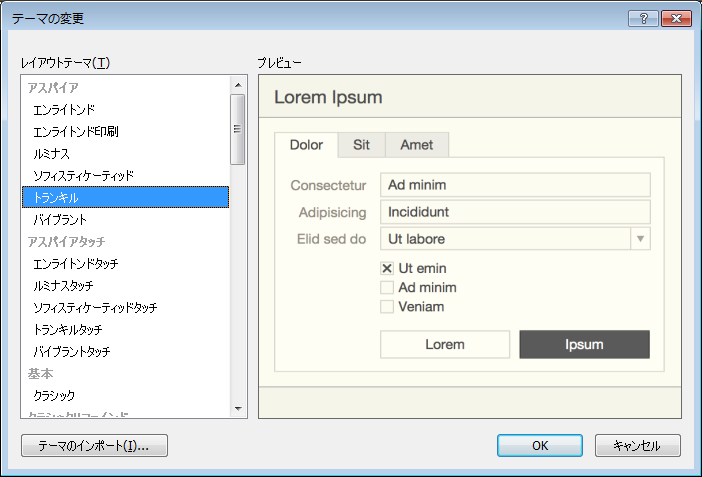Open the Ut labore dropdown arrow
Image resolution: width=702 pixels, height=477 pixels.
[x=640, y=239]
